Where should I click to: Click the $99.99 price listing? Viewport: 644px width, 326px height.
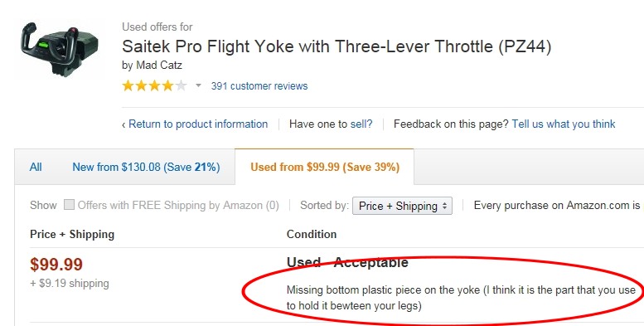(x=56, y=265)
